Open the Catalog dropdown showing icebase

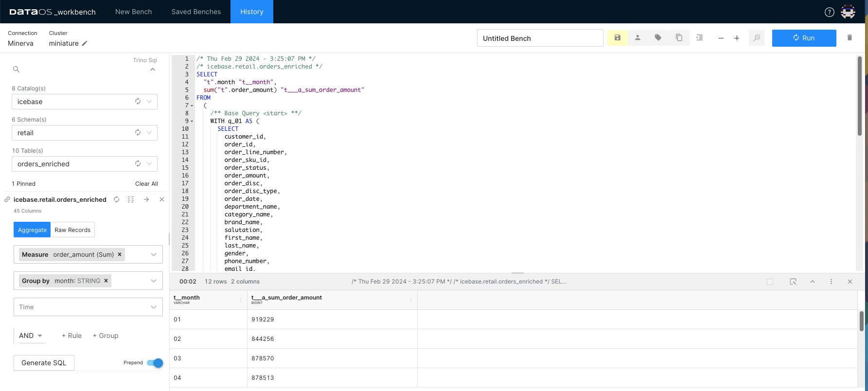pyautogui.click(x=85, y=102)
